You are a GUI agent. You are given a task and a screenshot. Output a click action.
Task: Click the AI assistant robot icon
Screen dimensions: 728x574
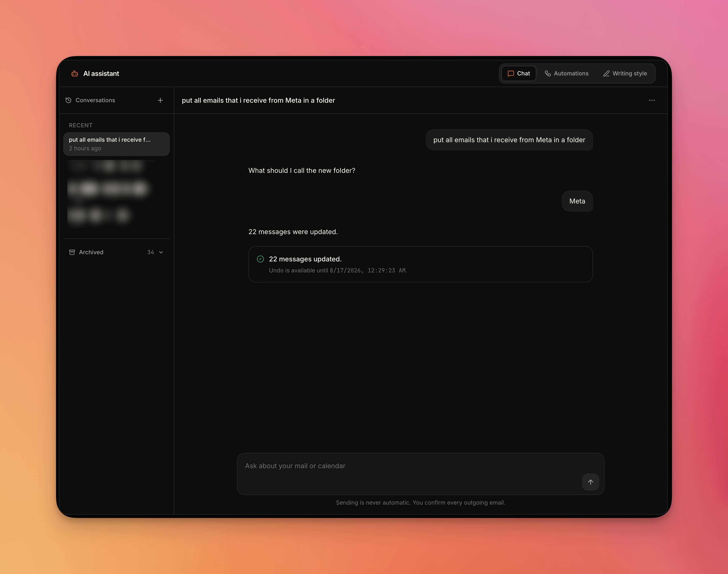(x=75, y=73)
